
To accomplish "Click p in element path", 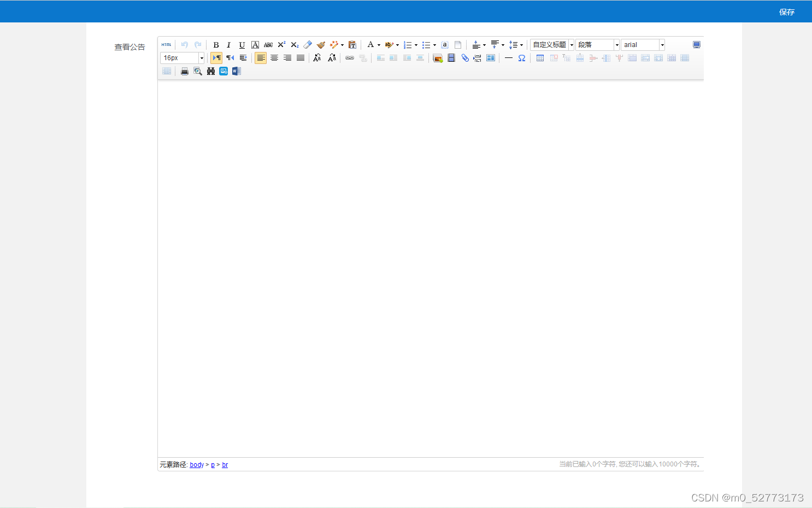I will click(x=213, y=465).
